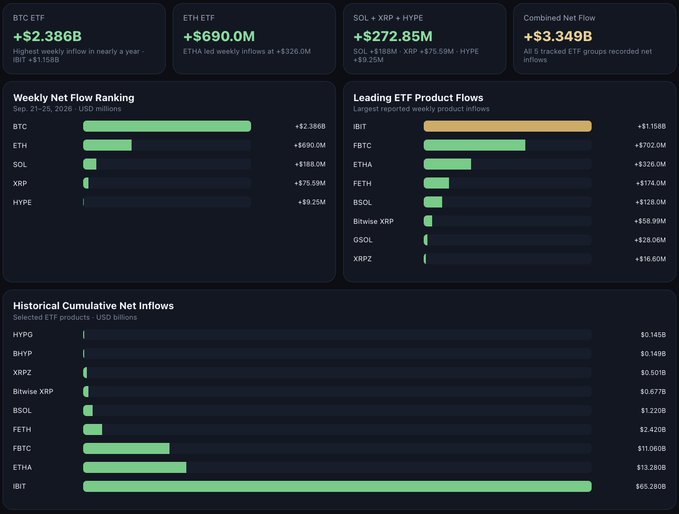Click the IBIT bar in Historical Cumulative Net Inflows

[x=337, y=486]
